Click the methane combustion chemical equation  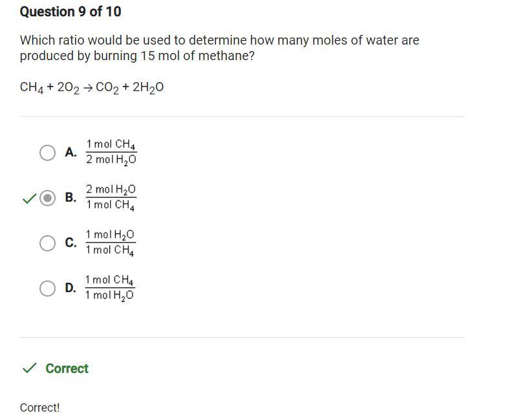pos(92,88)
